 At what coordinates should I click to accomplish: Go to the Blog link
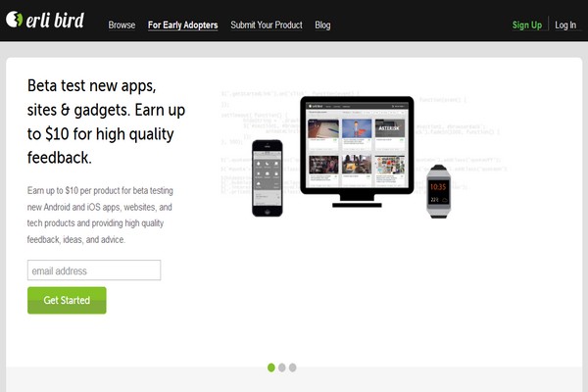click(x=322, y=25)
